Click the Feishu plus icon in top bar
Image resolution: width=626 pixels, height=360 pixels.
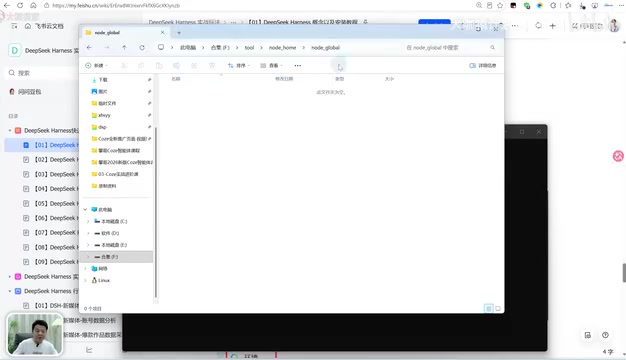[x=553, y=26]
